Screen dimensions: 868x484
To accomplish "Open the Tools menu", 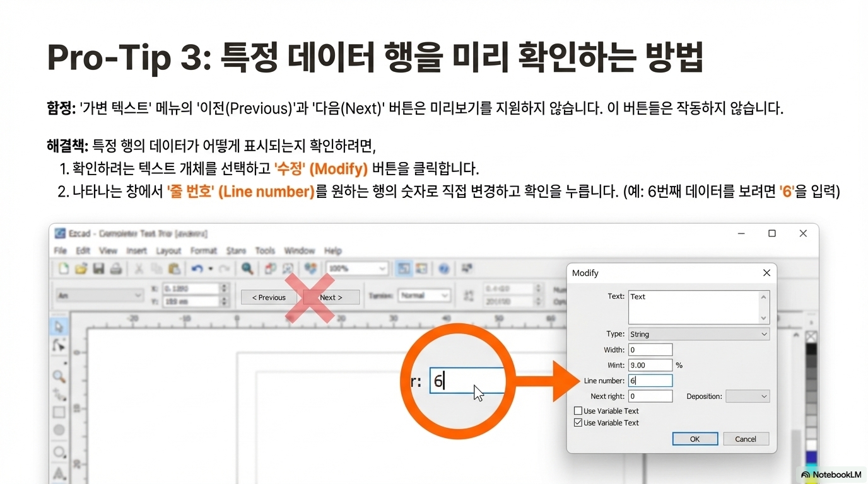I will (x=265, y=251).
